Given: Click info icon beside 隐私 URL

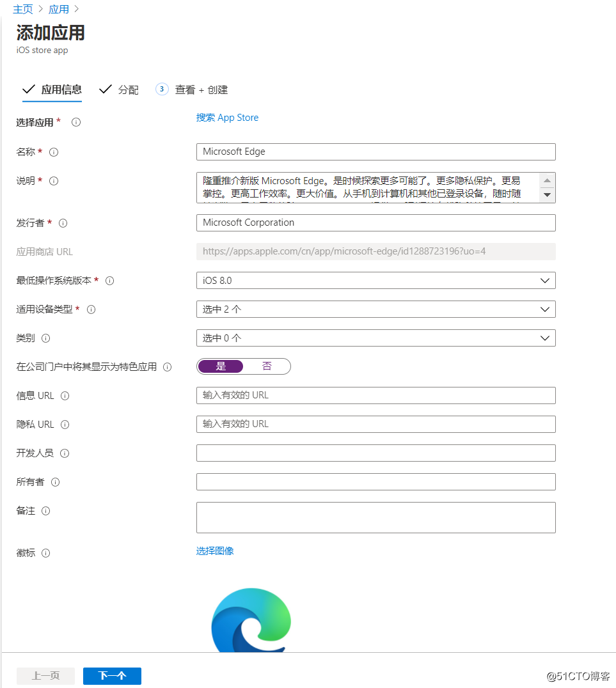Looking at the screenshot, I should point(65,425).
